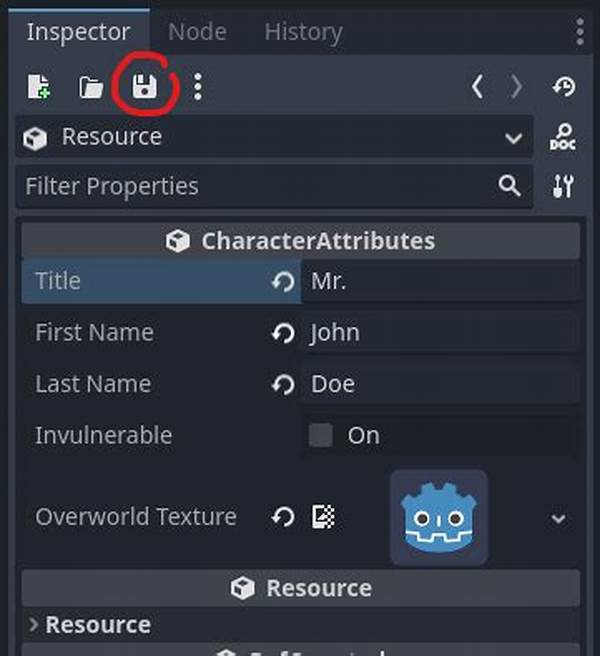Click the Filter Properties search field
The image size is (600, 656).
tap(274, 186)
